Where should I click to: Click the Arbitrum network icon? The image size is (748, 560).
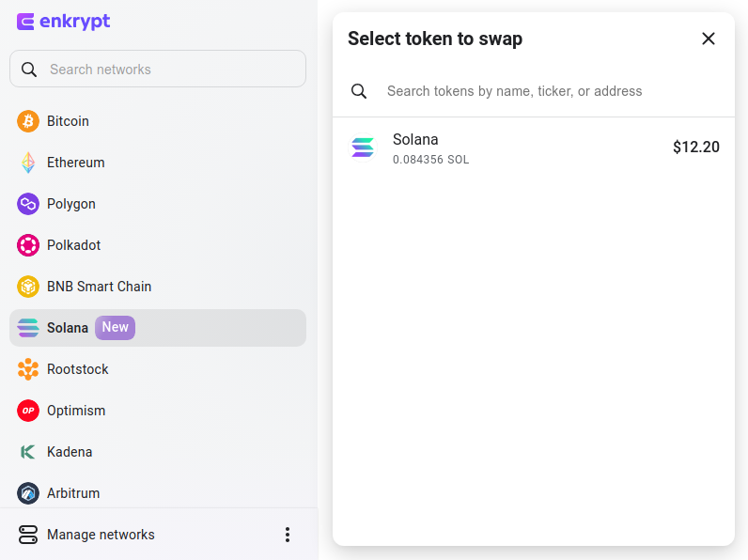pos(28,493)
